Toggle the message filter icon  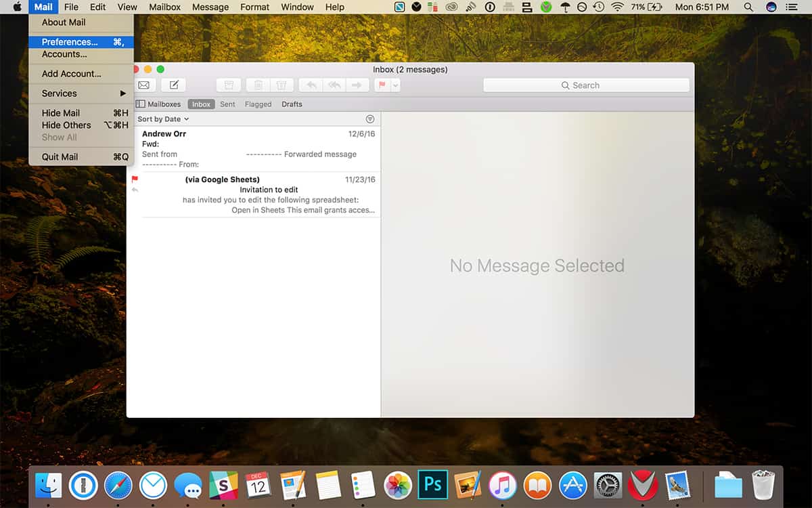click(x=370, y=119)
